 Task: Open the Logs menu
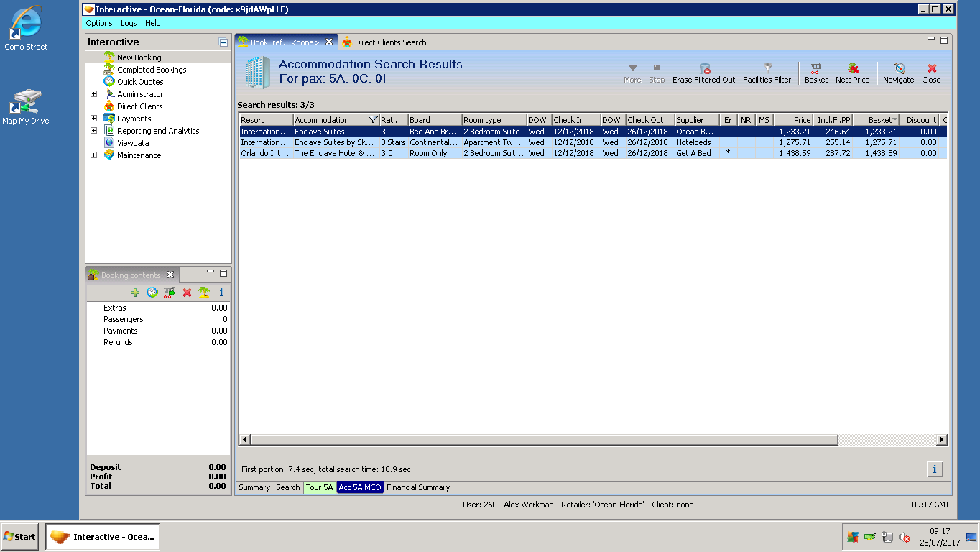click(129, 24)
